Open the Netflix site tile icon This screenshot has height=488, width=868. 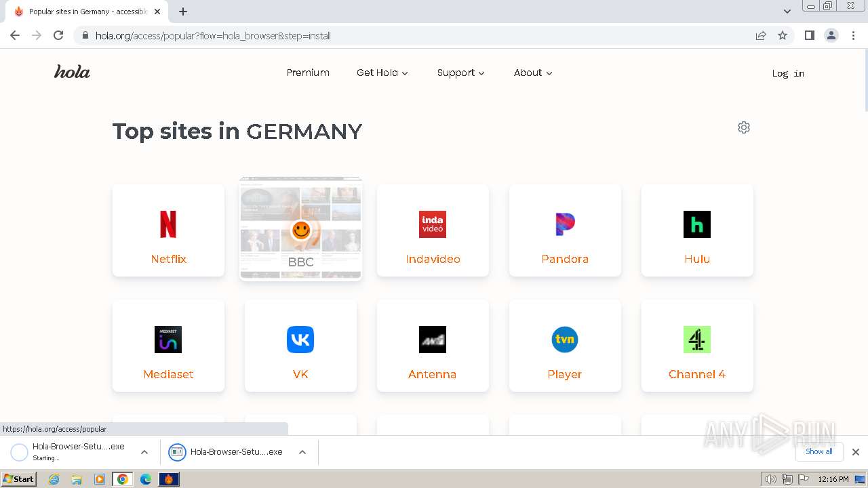click(x=168, y=224)
